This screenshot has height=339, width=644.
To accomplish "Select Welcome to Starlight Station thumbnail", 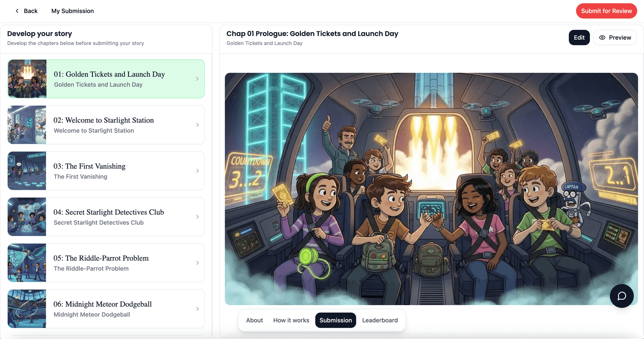I will point(27,125).
